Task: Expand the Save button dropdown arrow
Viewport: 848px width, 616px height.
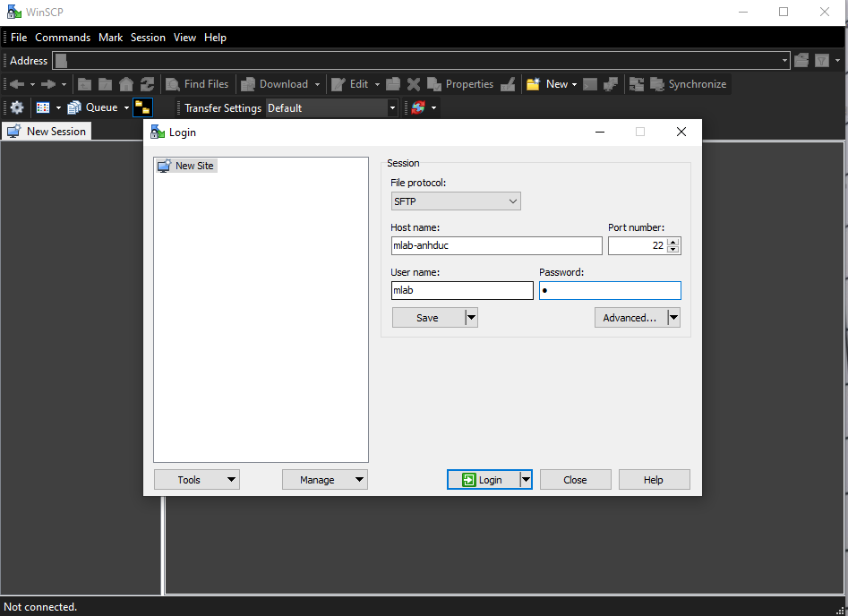Action: [472, 318]
